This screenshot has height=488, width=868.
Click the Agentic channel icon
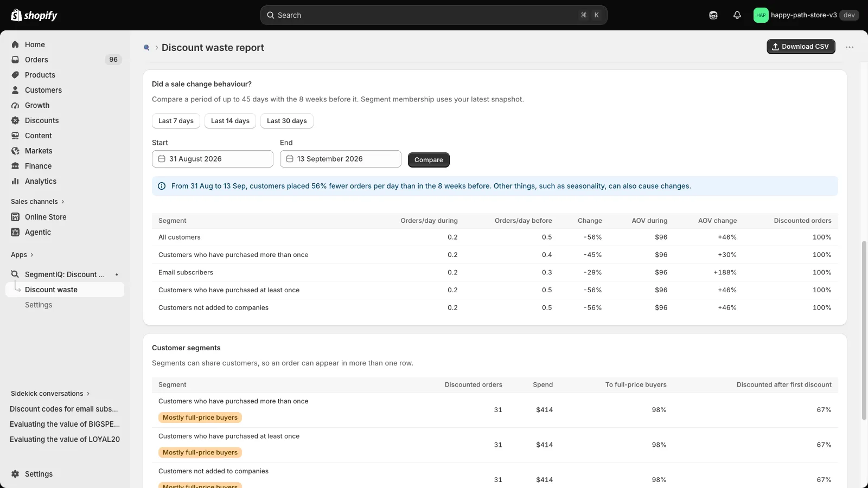(15, 232)
